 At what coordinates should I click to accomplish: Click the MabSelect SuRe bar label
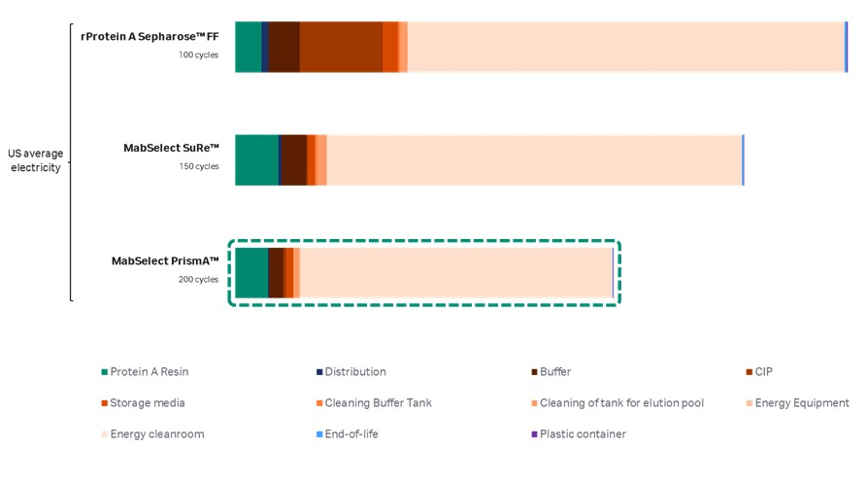pyautogui.click(x=171, y=148)
